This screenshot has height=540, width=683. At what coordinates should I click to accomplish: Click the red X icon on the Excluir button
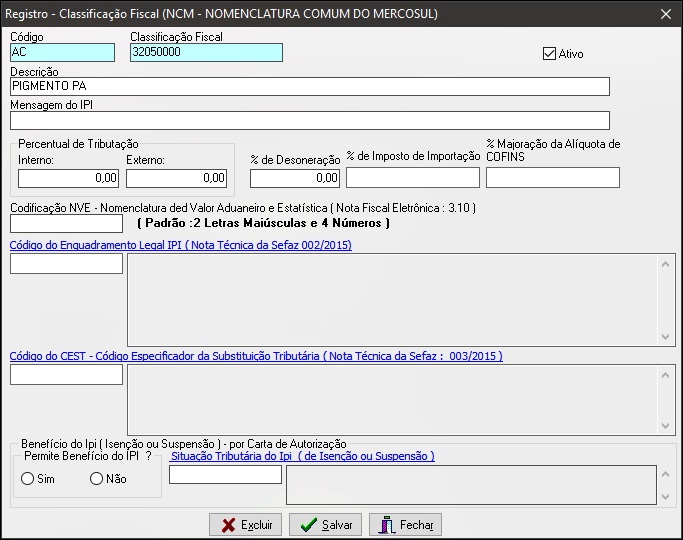(228, 525)
